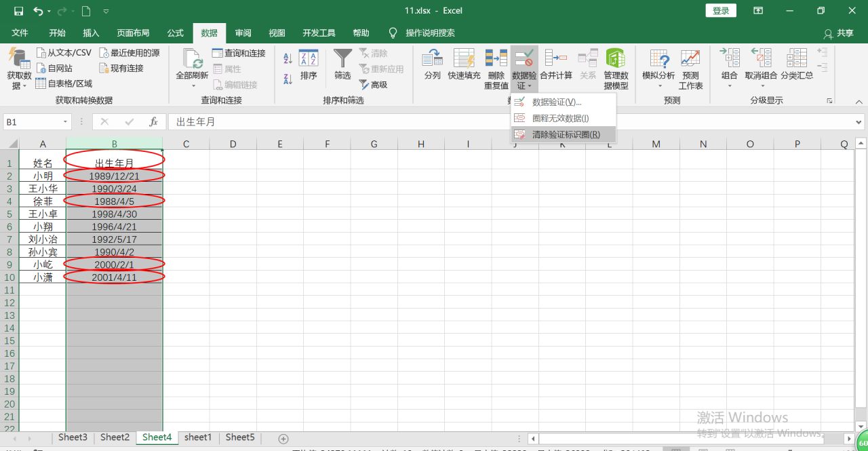This screenshot has width=868, height=451.
Task: Select 自表格/区域 (From Table/Range)
Action: click(63, 84)
